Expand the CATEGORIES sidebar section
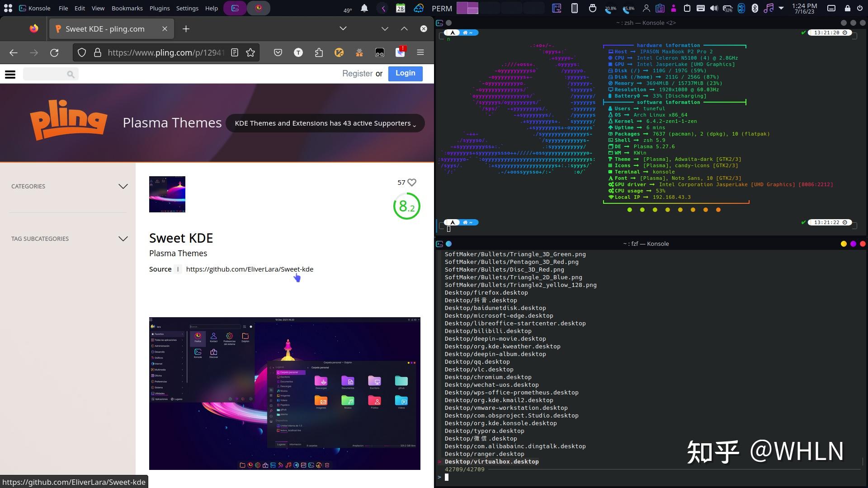The height and width of the screenshot is (488, 868). click(x=69, y=187)
